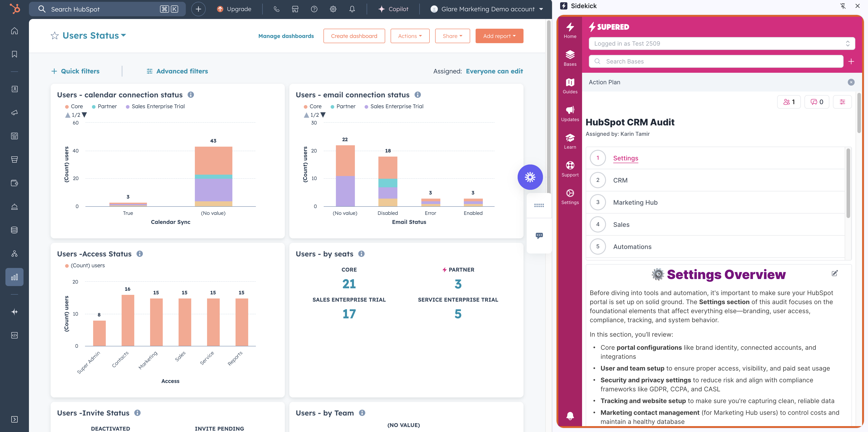This screenshot has width=868, height=432.
Task: Open Sidekick Guides section
Action: pos(570,86)
